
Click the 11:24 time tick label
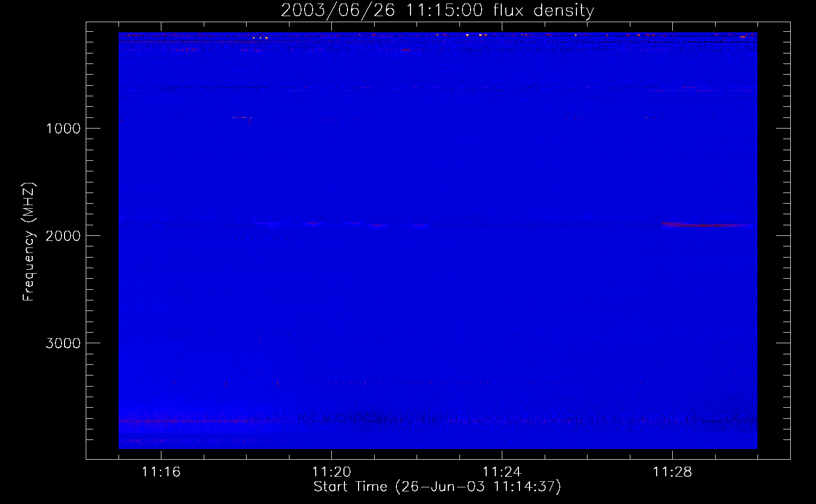tap(502, 472)
